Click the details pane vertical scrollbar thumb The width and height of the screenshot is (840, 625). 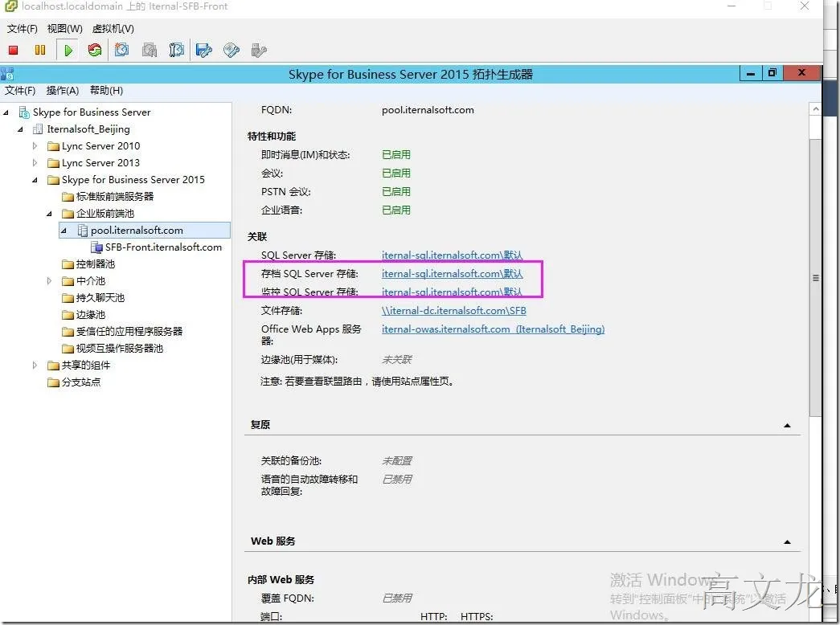click(815, 277)
